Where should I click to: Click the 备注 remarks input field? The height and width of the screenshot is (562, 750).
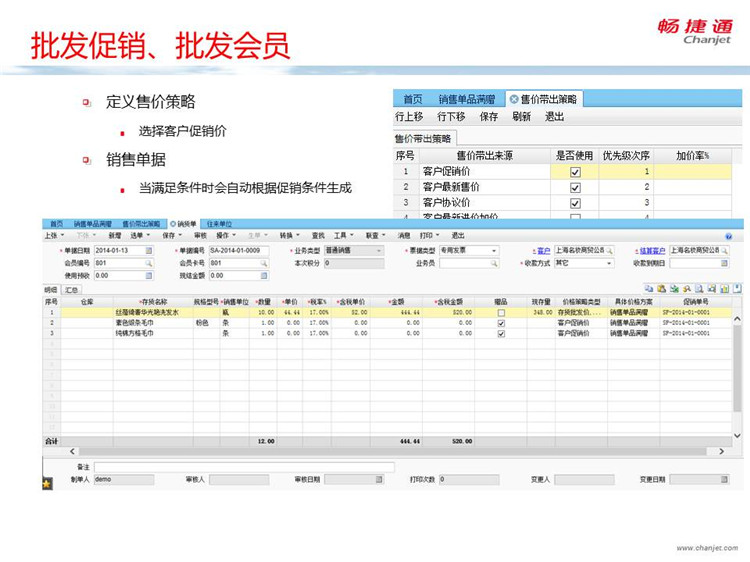pos(244,467)
